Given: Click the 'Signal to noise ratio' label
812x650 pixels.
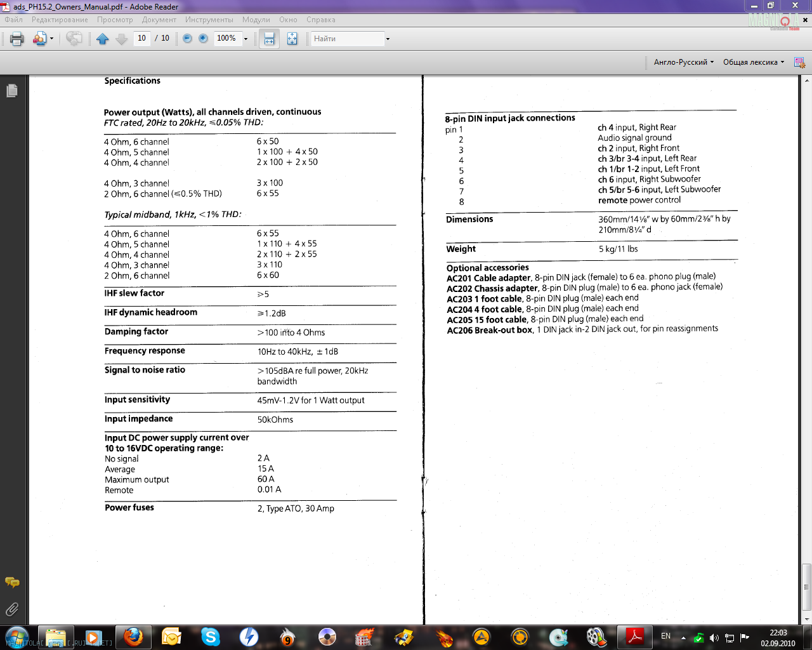Looking at the screenshot, I should click(145, 369).
